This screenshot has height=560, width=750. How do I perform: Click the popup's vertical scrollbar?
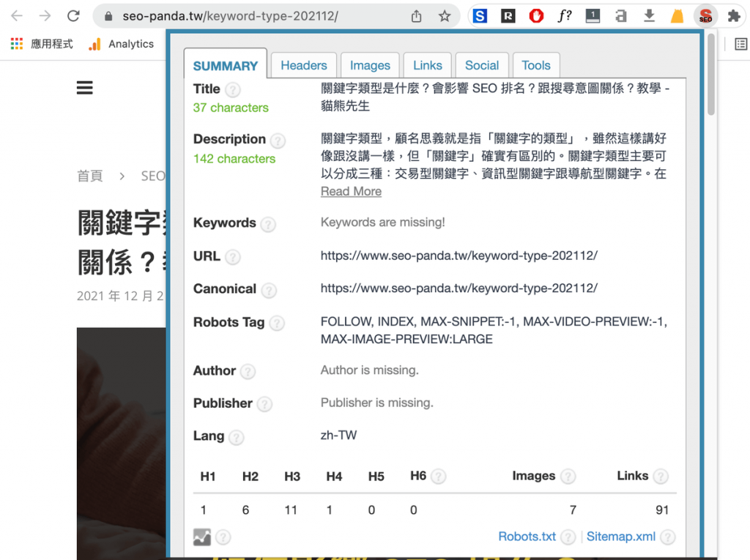tap(711, 73)
